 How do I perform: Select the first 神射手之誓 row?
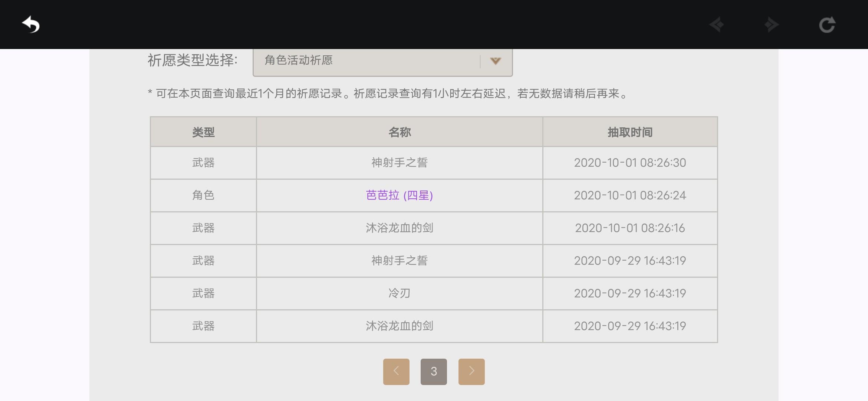coord(434,163)
